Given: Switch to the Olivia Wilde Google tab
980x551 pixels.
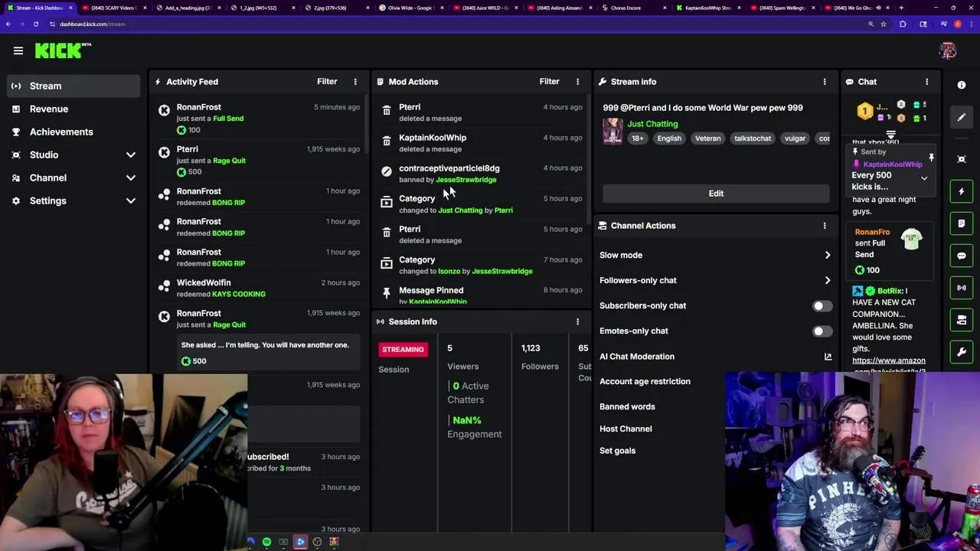Looking at the screenshot, I should point(410,8).
